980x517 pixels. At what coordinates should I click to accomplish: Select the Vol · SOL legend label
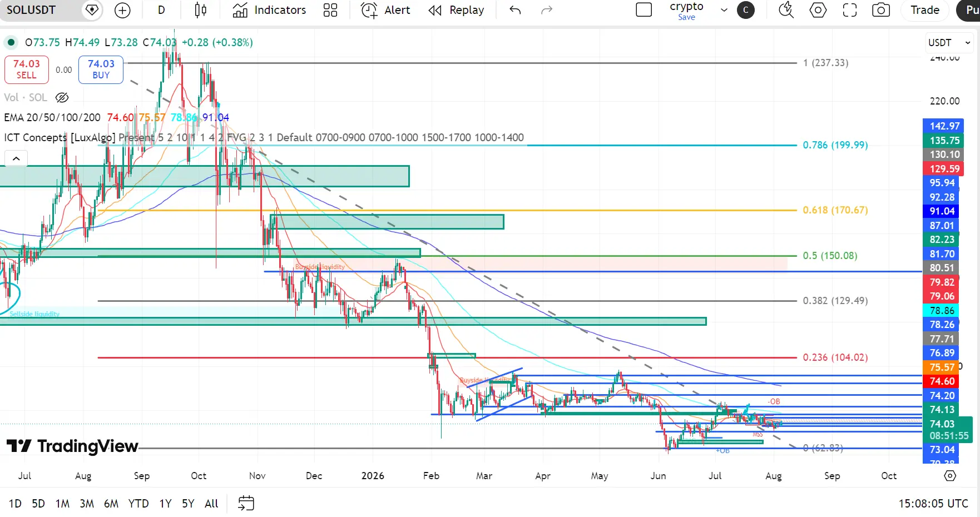26,97
